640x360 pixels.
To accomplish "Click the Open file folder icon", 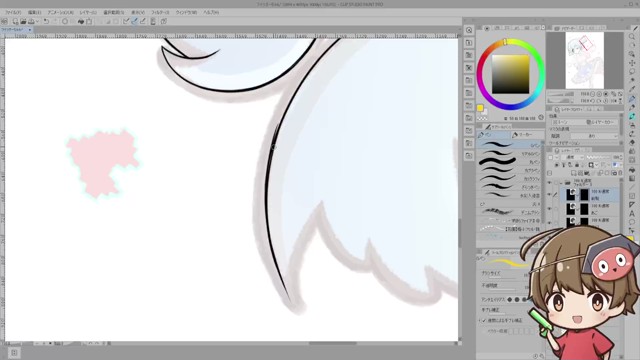I will coord(23,21).
